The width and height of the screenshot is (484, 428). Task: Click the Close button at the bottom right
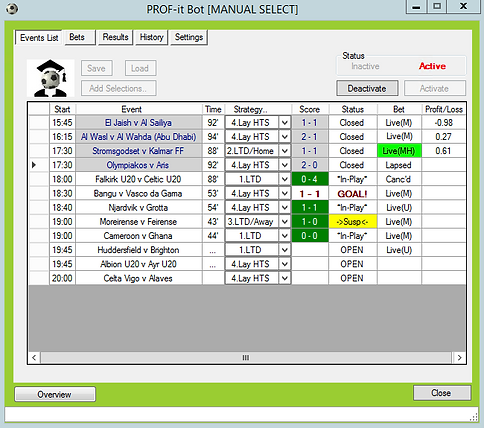tap(441, 393)
